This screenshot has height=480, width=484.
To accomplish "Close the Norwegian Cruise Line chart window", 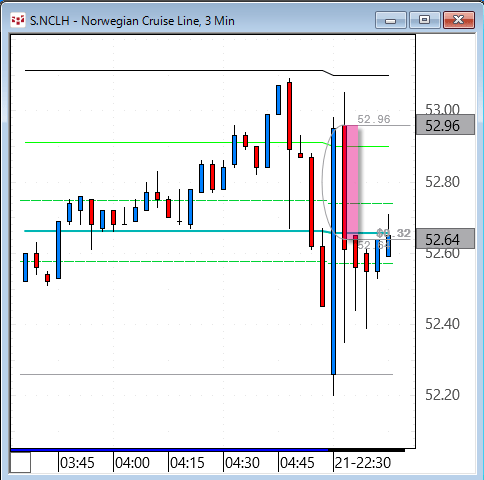I will [459, 20].
